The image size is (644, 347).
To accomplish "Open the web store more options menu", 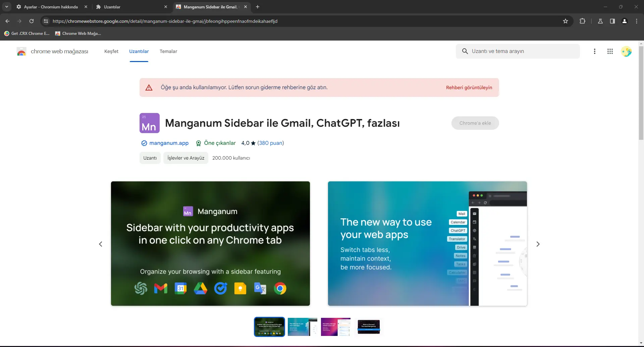I will click(595, 51).
